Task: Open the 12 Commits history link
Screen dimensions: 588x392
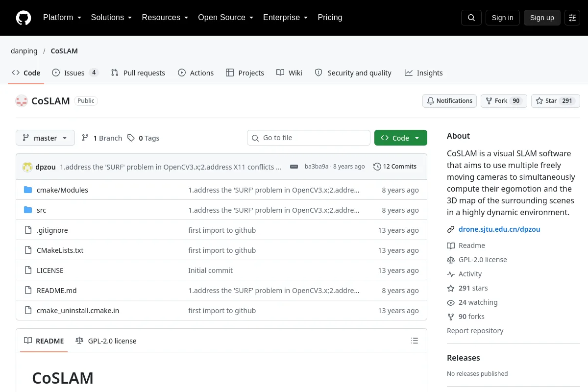Action: [x=395, y=167]
